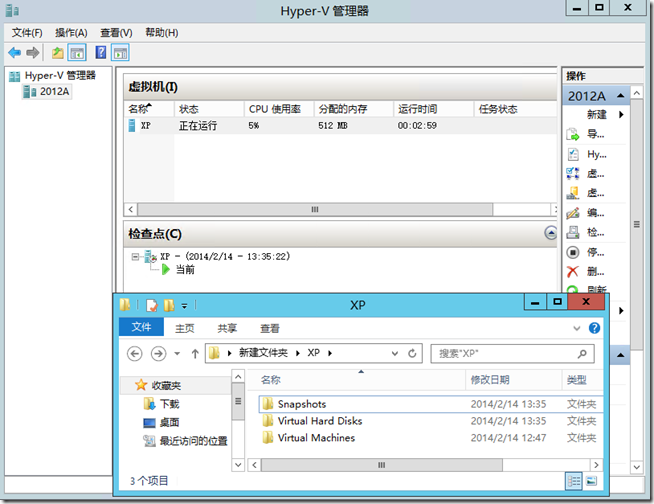Open the 帮助(H) menu
Image resolution: width=654 pixels, height=504 pixels.
click(161, 33)
